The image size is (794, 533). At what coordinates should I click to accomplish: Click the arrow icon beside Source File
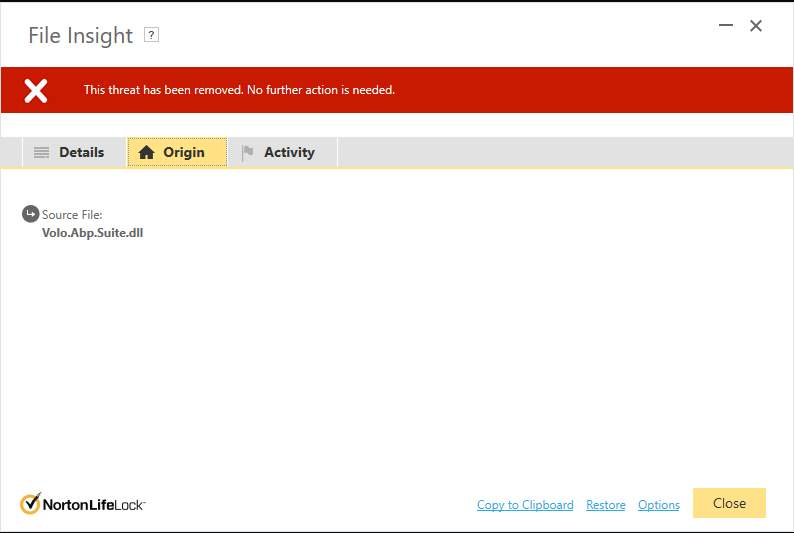tap(30, 214)
